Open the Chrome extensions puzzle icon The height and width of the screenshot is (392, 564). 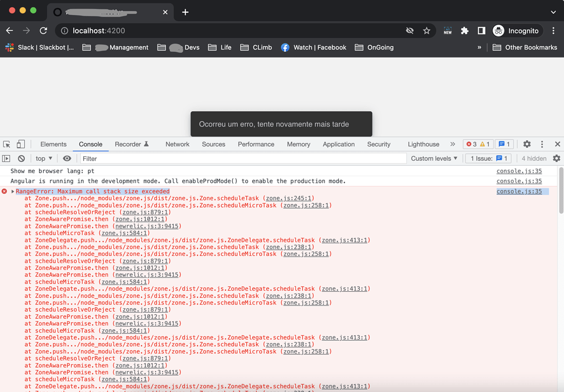click(x=464, y=31)
